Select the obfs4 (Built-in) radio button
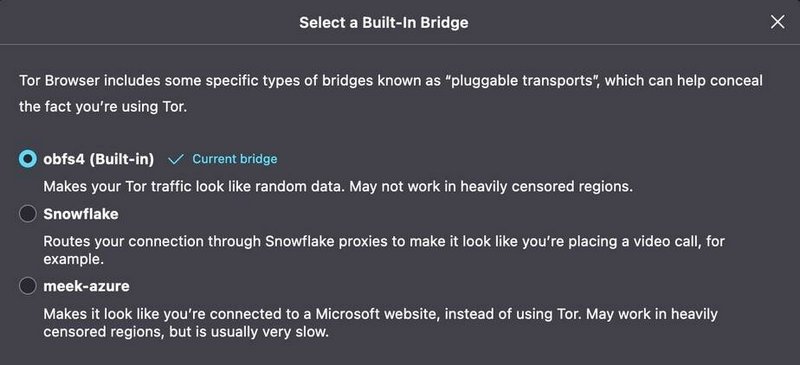The image size is (800, 365). 28,159
